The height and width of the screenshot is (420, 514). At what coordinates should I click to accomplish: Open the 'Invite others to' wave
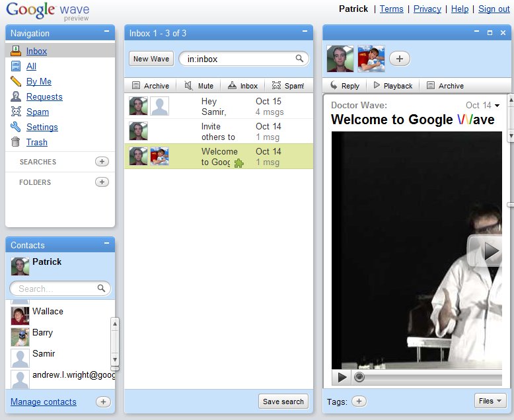(219, 131)
